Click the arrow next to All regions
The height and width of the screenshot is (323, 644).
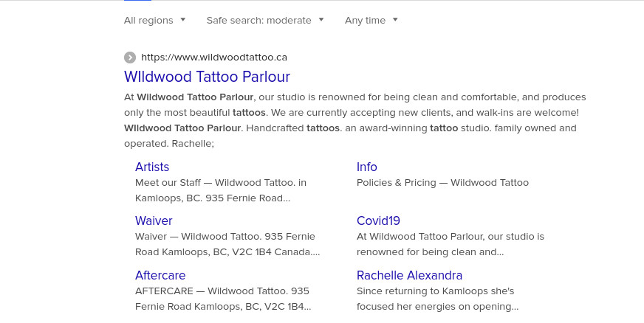[x=182, y=19]
